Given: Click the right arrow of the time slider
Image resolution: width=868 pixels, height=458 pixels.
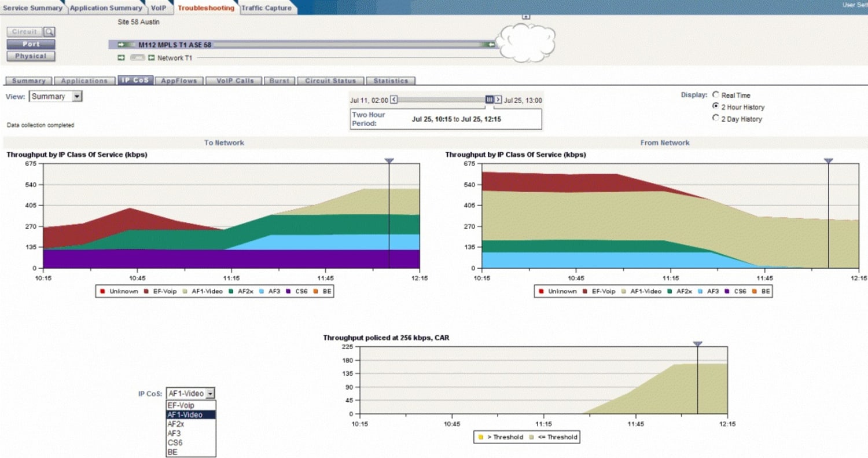Looking at the screenshot, I should click(x=498, y=100).
